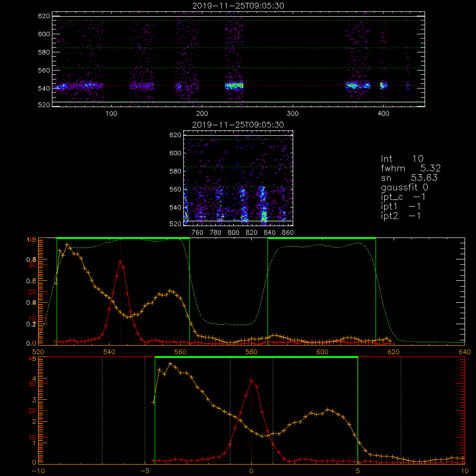This screenshot has height=476, width=476.
Task: Click brightest emission blob near 240 in top spectrogram
Action: point(234,86)
